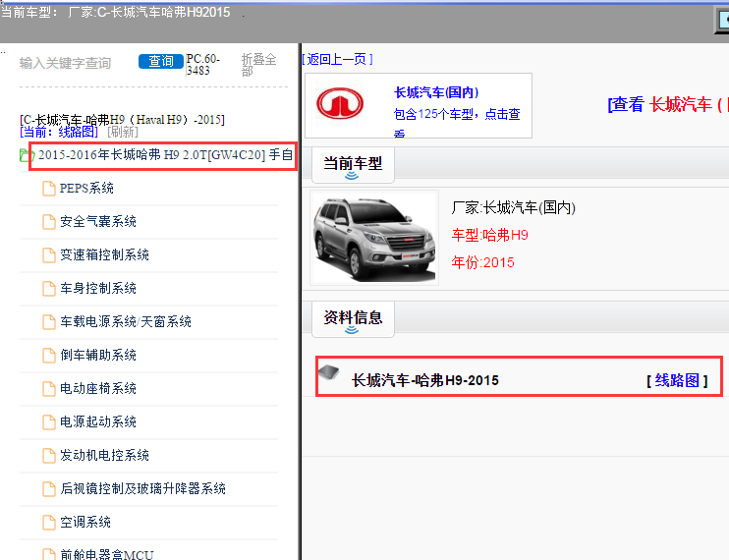Click the PEPS系统 document icon

tap(49, 189)
